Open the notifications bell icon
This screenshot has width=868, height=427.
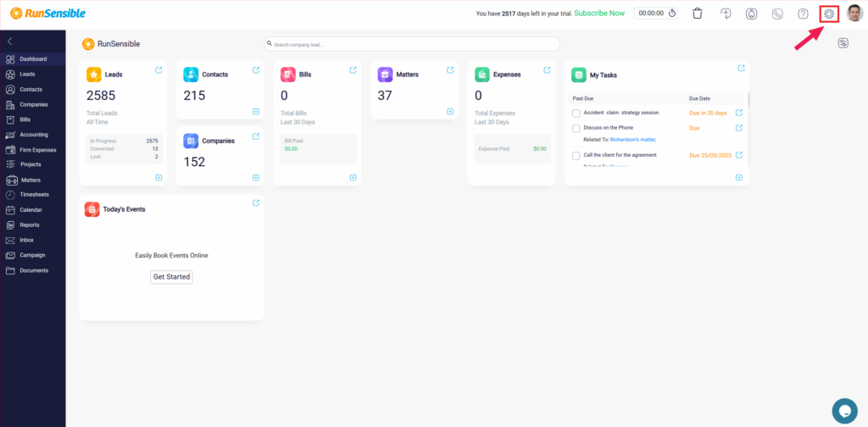pyautogui.click(x=752, y=14)
